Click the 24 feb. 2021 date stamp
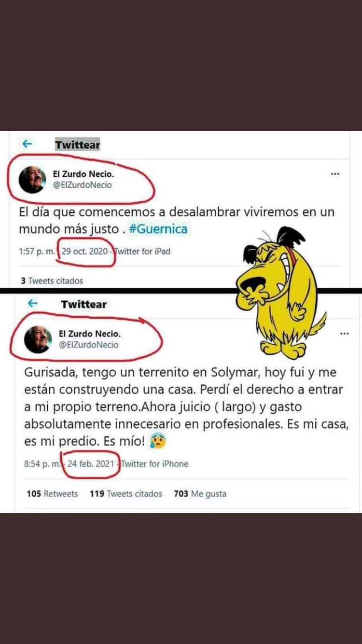The width and height of the screenshot is (362, 644). 91,464
